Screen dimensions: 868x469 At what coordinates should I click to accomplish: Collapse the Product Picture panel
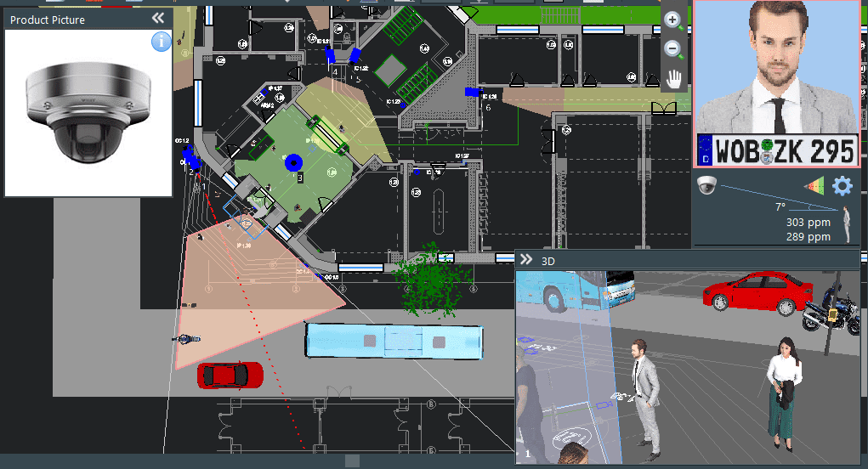click(x=158, y=19)
